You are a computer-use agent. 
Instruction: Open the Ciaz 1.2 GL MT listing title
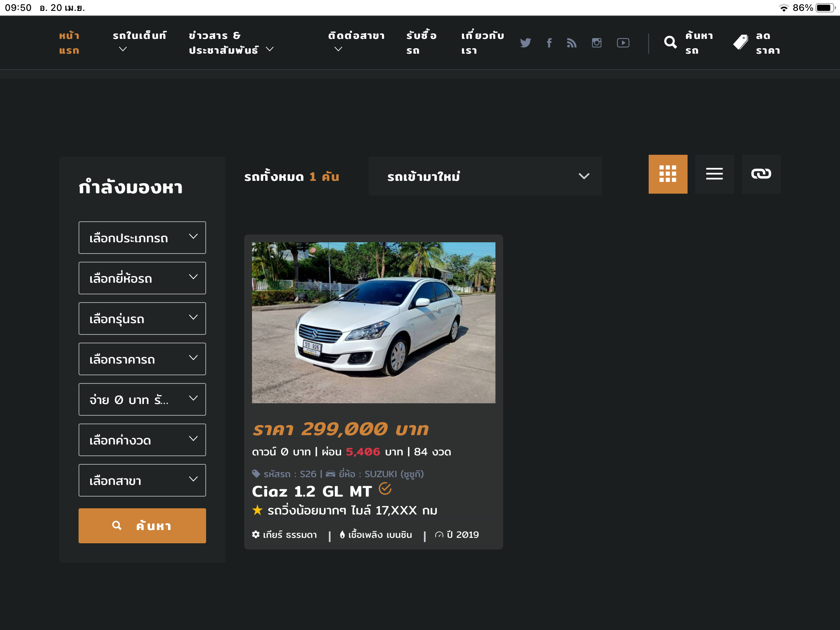click(312, 492)
